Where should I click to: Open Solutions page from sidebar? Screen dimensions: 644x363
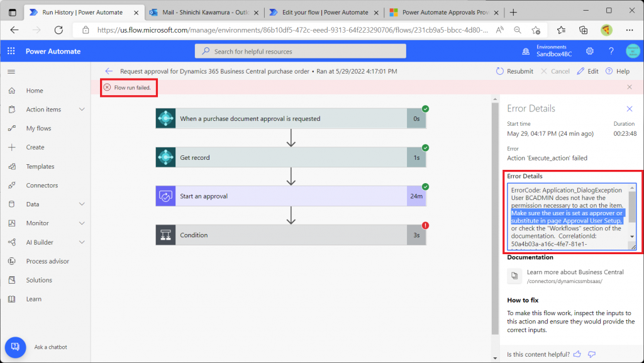(x=39, y=280)
